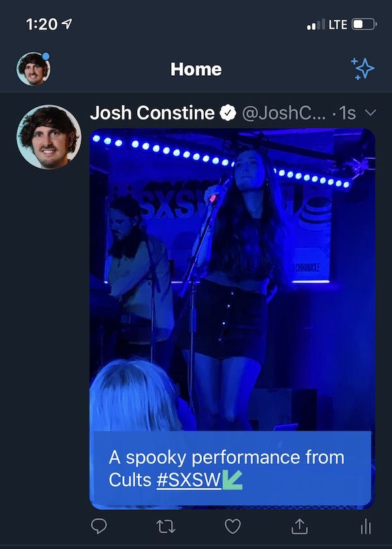The width and height of the screenshot is (392, 549).
Task: Tap the Josh Constine display name
Action: click(x=152, y=113)
